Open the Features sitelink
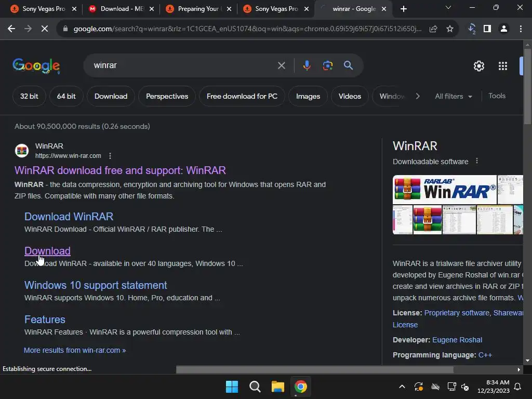Viewport: 532px width, 399px height. tap(45, 320)
